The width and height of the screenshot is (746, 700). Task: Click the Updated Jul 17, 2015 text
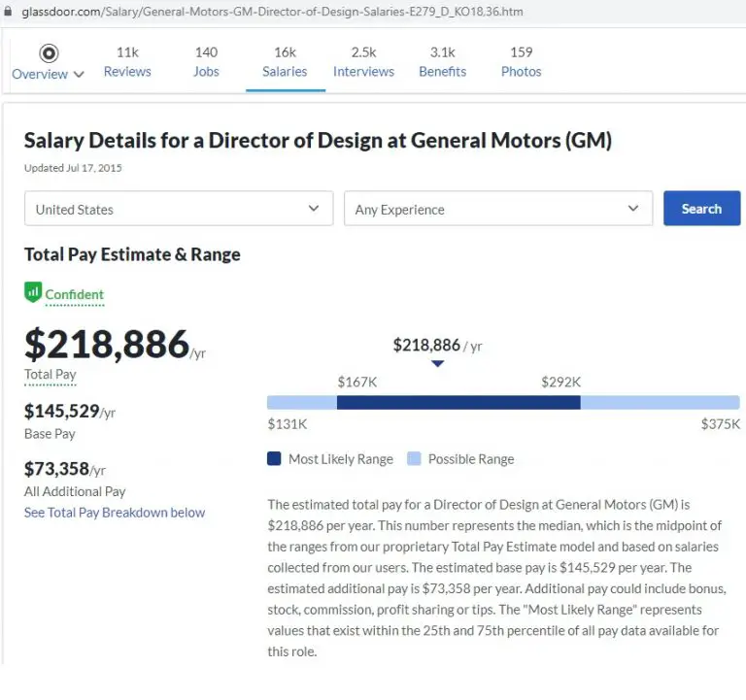tap(73, 168)
